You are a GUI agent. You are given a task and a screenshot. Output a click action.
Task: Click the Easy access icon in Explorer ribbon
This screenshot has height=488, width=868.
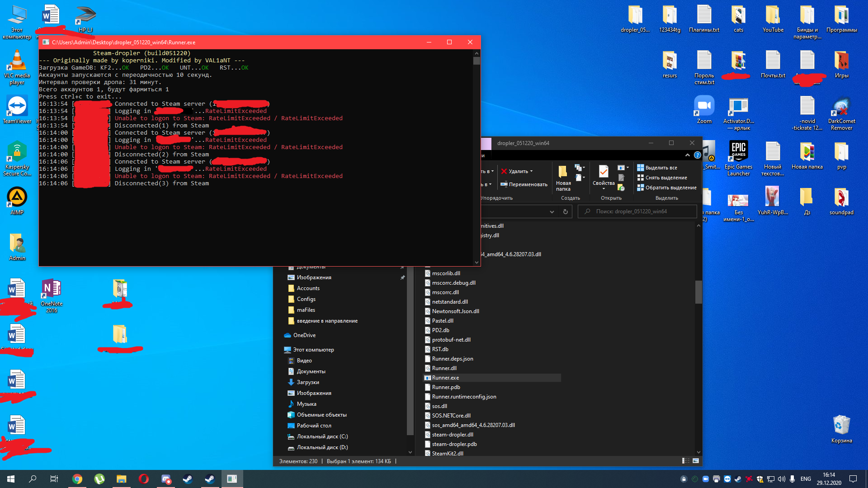578,178
